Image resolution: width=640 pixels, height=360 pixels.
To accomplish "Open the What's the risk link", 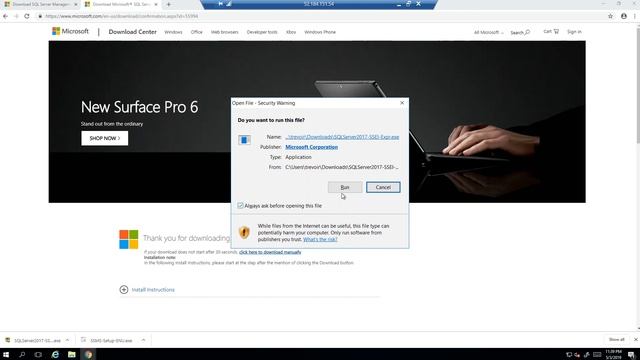I will click(x=320, y=239).
